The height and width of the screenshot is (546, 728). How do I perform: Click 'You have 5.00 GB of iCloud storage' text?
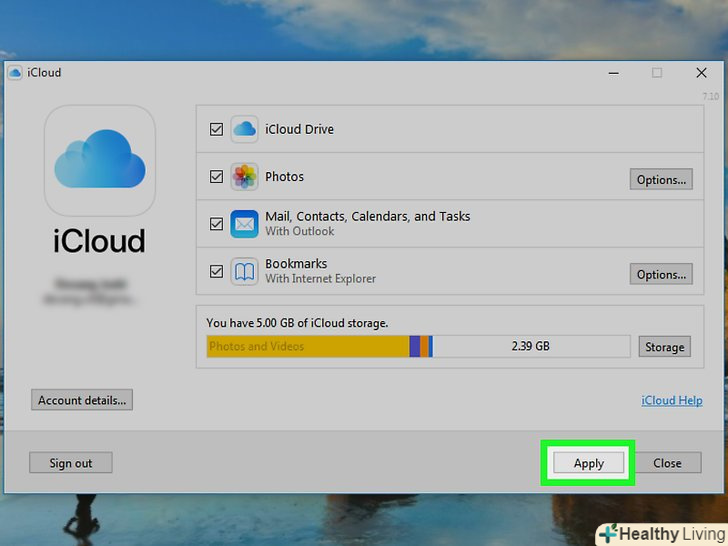[x=297, y=323]
